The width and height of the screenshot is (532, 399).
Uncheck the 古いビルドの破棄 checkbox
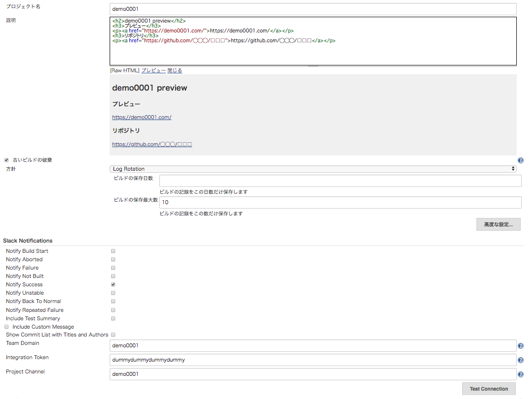(6, 159)
